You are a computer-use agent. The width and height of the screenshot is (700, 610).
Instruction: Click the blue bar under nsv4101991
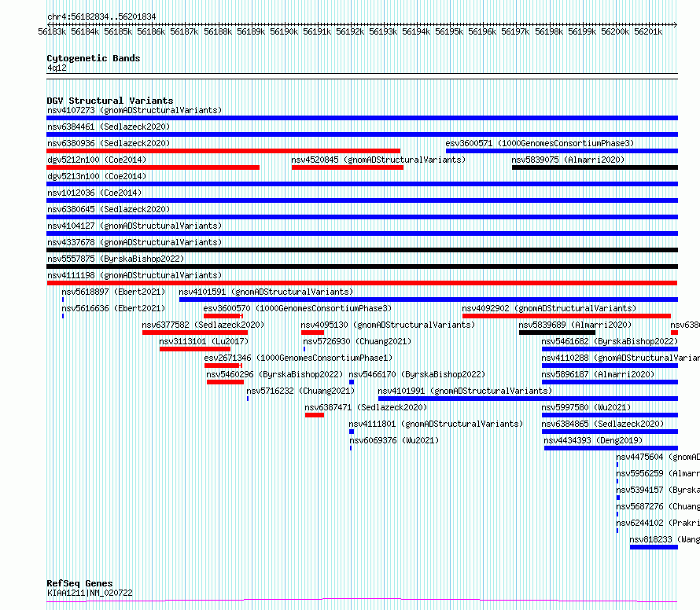528,399
